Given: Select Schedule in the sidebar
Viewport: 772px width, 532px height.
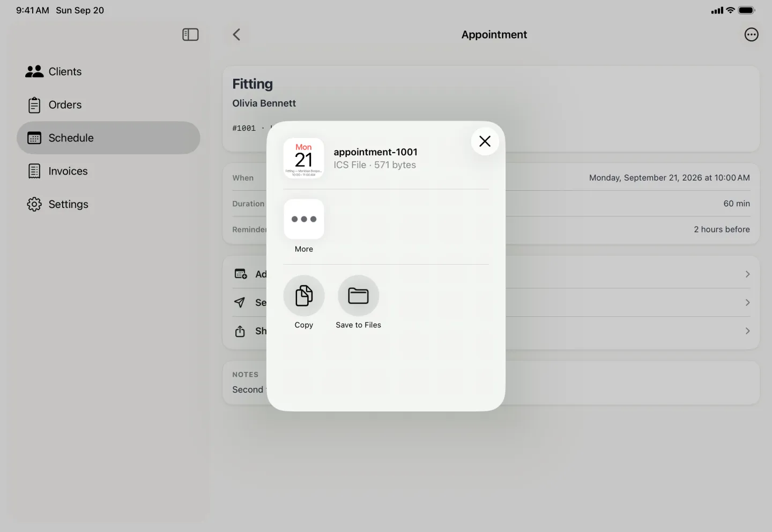Looking at the screenshot, I should pyautogui.click(x=108, y=138).
